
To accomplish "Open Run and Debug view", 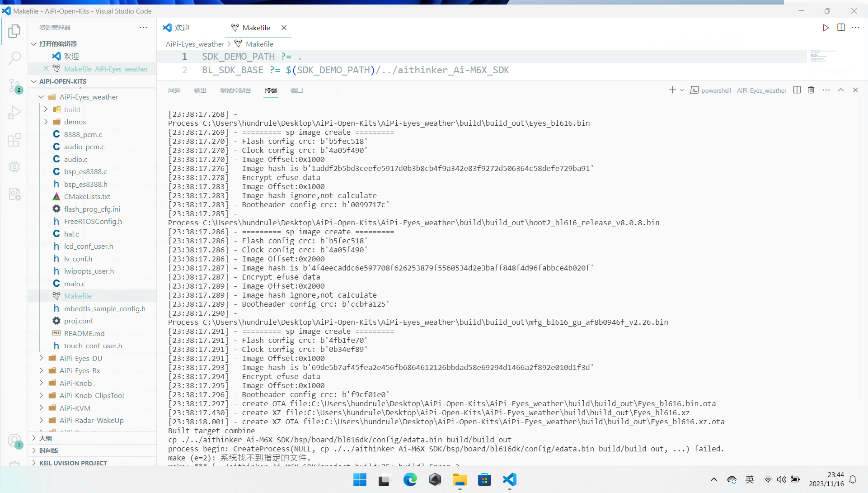I will click(x=14, y=112).
